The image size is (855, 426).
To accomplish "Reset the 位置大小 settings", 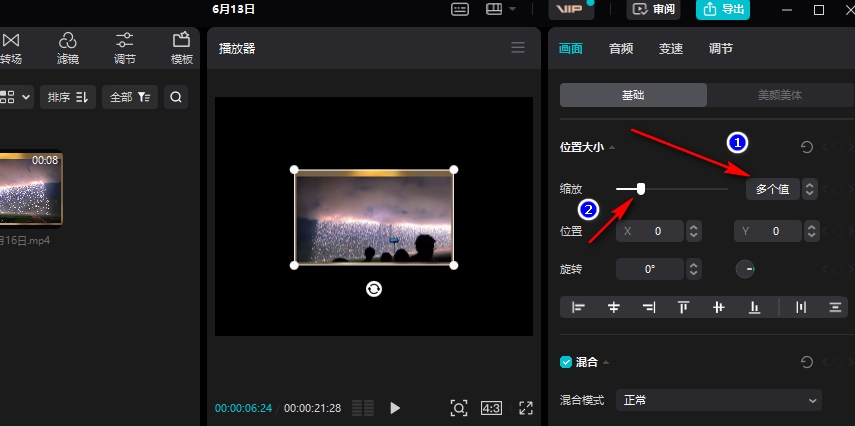I will [807, 147].
